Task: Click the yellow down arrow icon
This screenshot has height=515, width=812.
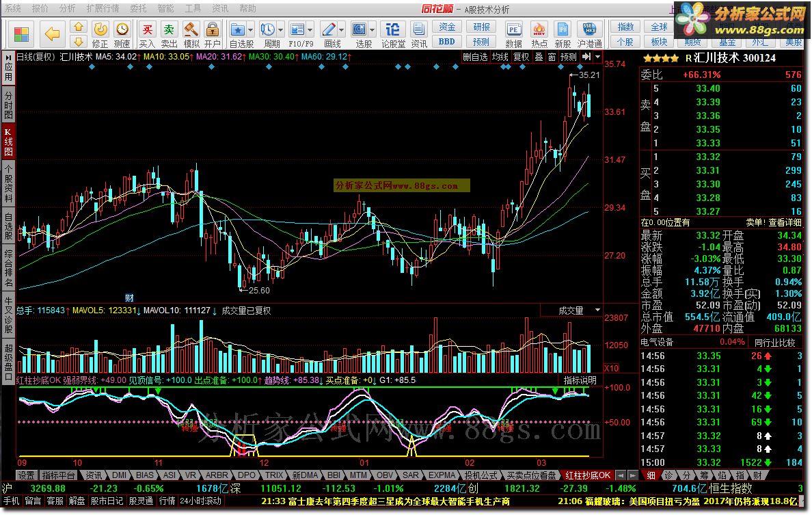Action: 78,42
